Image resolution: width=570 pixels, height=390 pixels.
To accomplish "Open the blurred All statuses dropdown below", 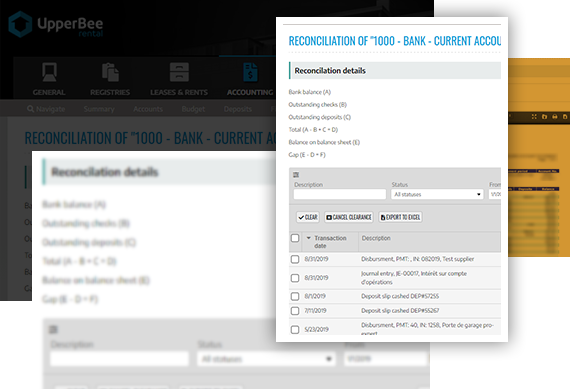I will coord(266,359).
